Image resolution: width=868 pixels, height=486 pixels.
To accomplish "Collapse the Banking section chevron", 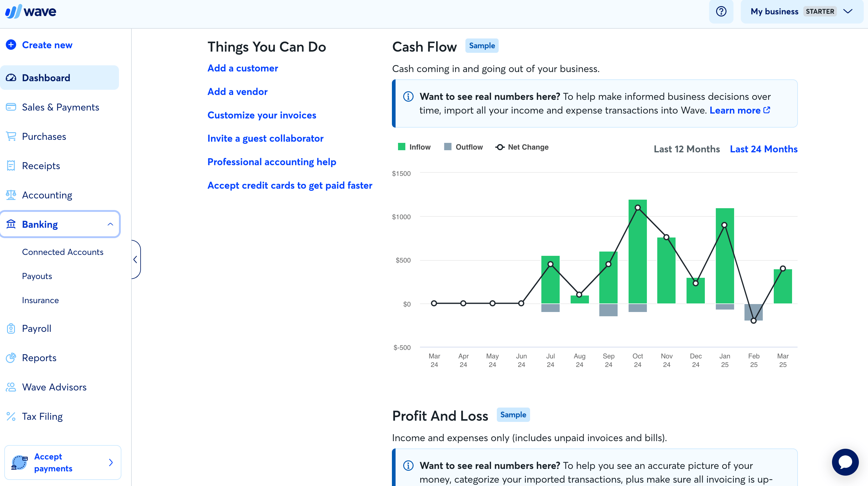I will point(110,224).
